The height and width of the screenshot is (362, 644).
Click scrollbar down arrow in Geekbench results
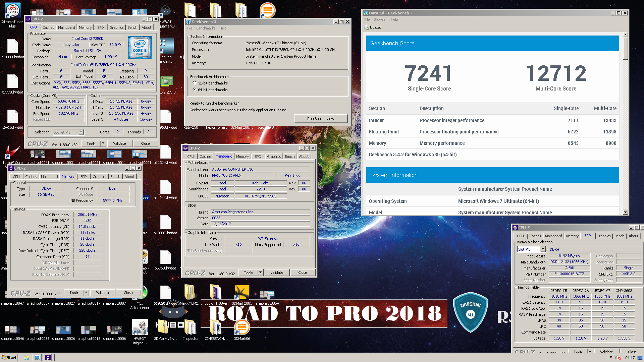625,212
